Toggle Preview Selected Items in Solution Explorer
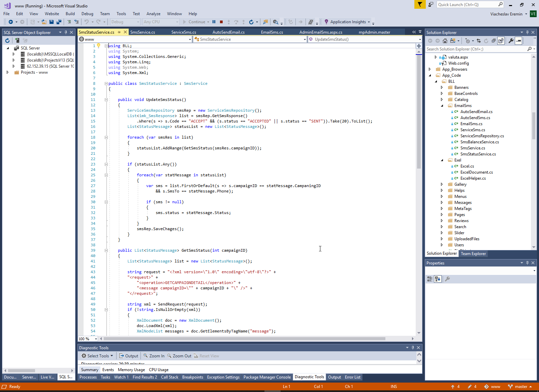 tap(518, 41)
